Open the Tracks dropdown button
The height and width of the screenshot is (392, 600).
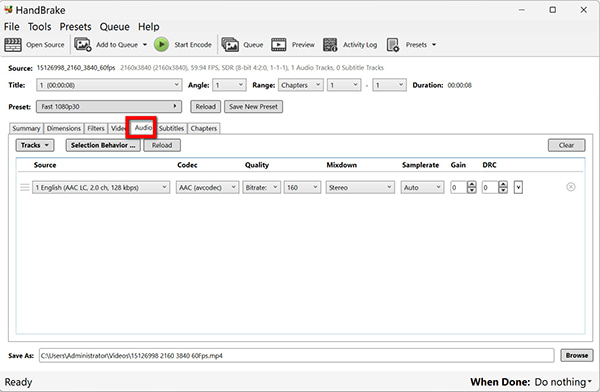pos(35,145)
